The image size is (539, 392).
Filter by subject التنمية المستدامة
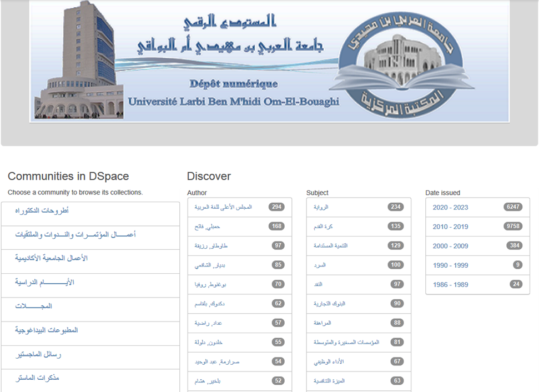330,246
